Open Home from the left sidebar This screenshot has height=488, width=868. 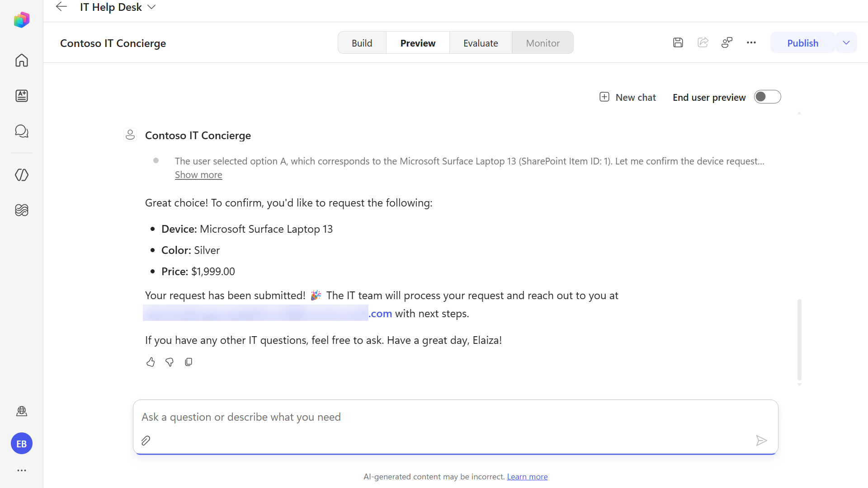(x=22, y=60)
